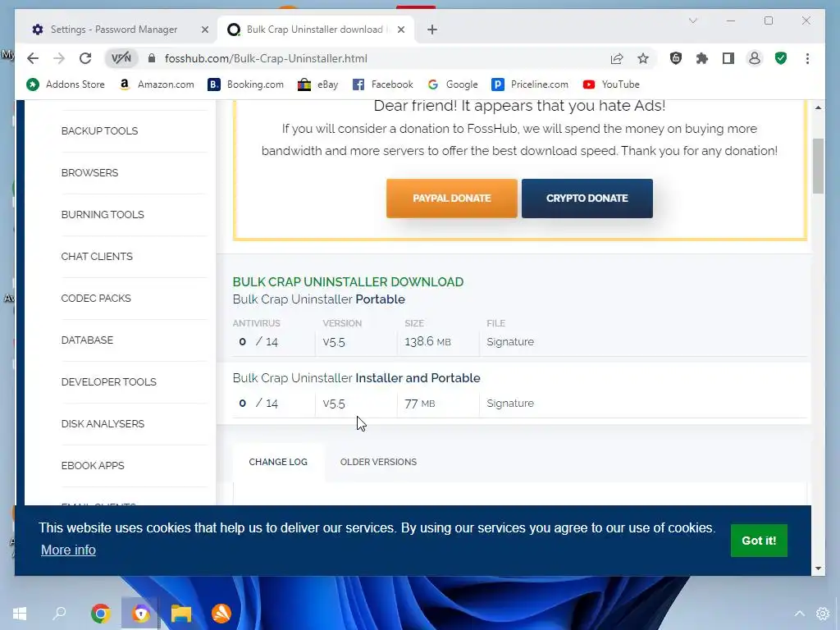Select the Bulk Crap Uninstaller download tab
The width and height of the screenshot is (840, 630).
click(x=315, y=30)
